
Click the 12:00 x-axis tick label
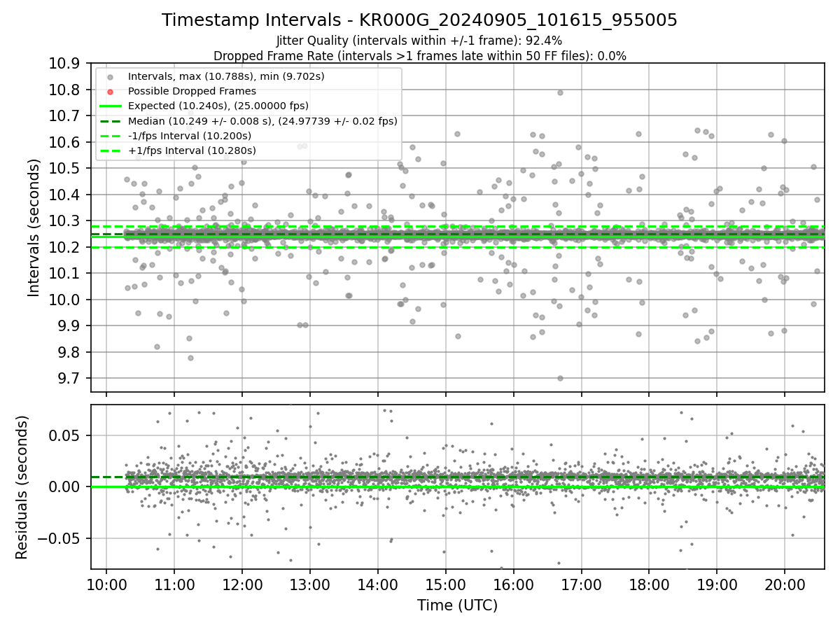tap(242, 584)
